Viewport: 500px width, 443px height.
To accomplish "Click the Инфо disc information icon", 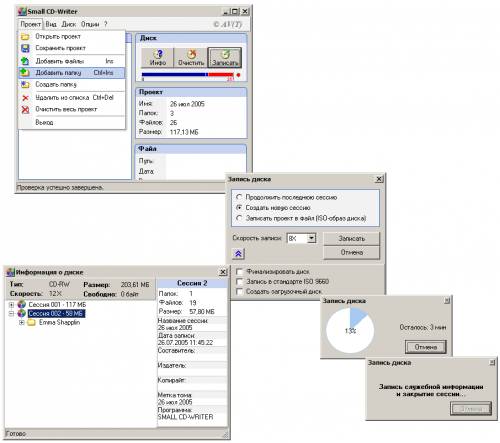I will tap(158, 57).
